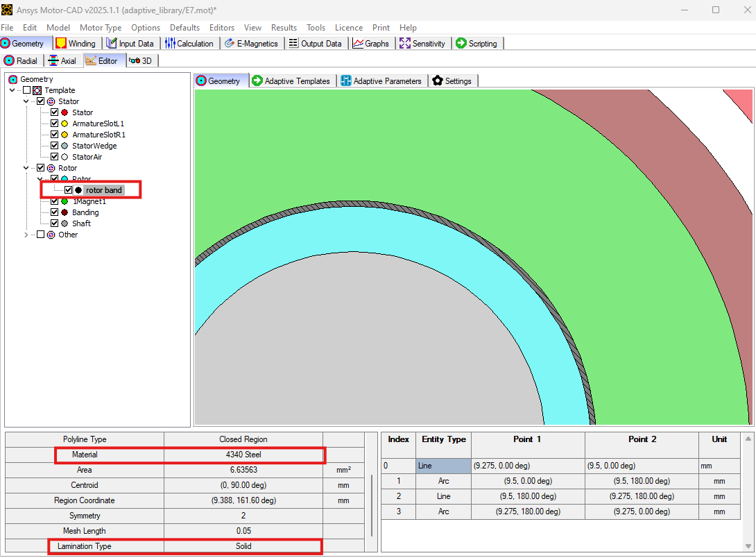The width and height of the screenshot is (756, 558).
Task: Collapse the Stator tree group
Action: [26, 101]
